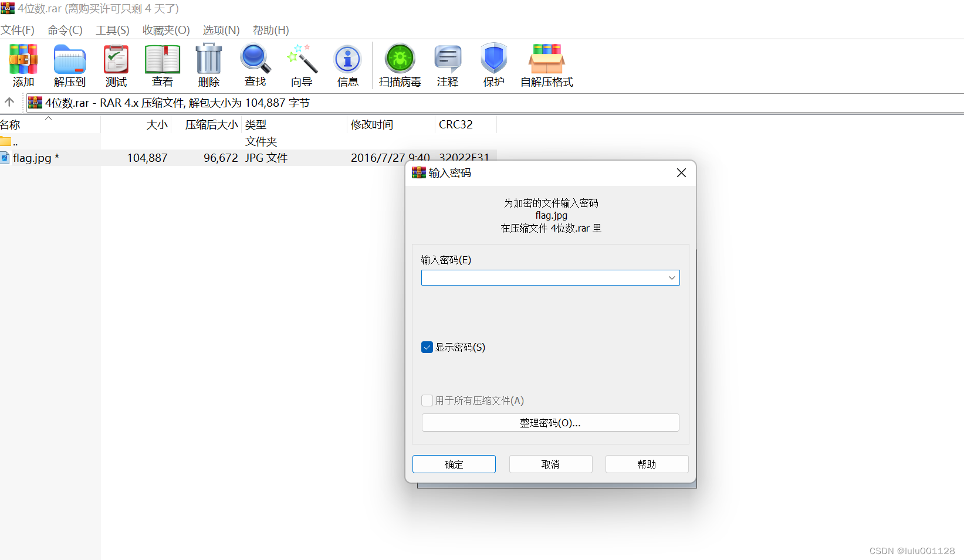Click the 保护 (Protect) shield icon
The image size is (964, 560).
493,65
